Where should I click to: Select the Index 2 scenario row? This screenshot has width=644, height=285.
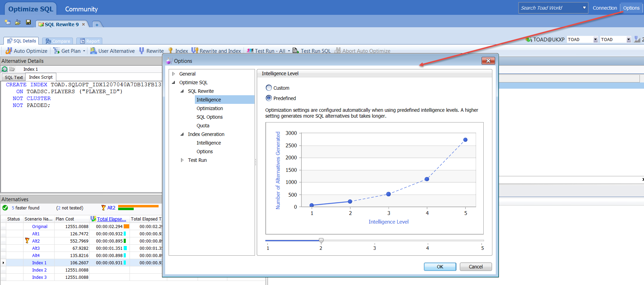click(81, 270)
